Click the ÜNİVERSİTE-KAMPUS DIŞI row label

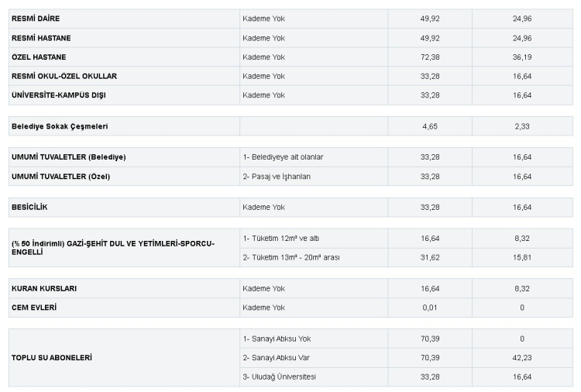(x=59, y=95)
